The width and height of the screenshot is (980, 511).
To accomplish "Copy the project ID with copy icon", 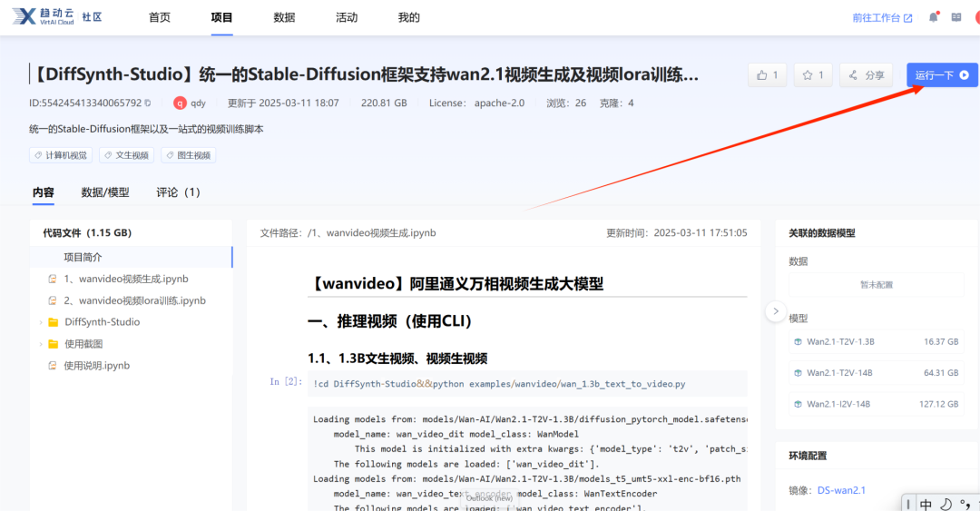I will [x=148, y=103].
